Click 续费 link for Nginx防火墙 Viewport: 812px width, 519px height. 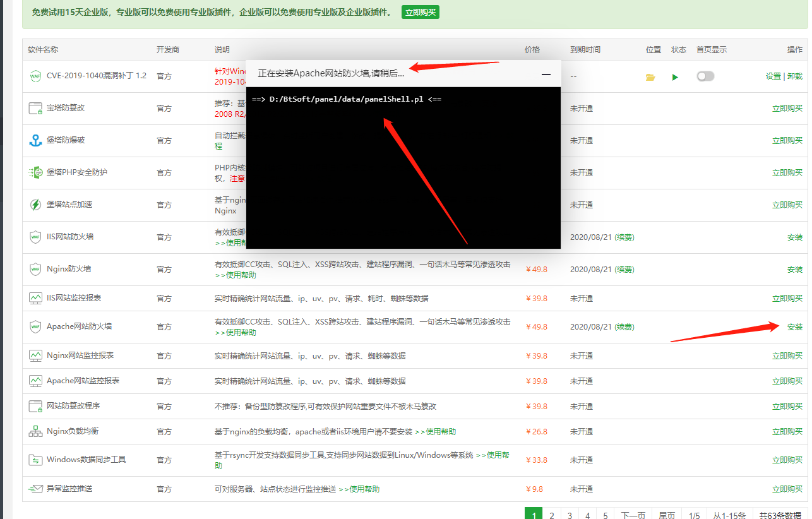coord(624,269)
